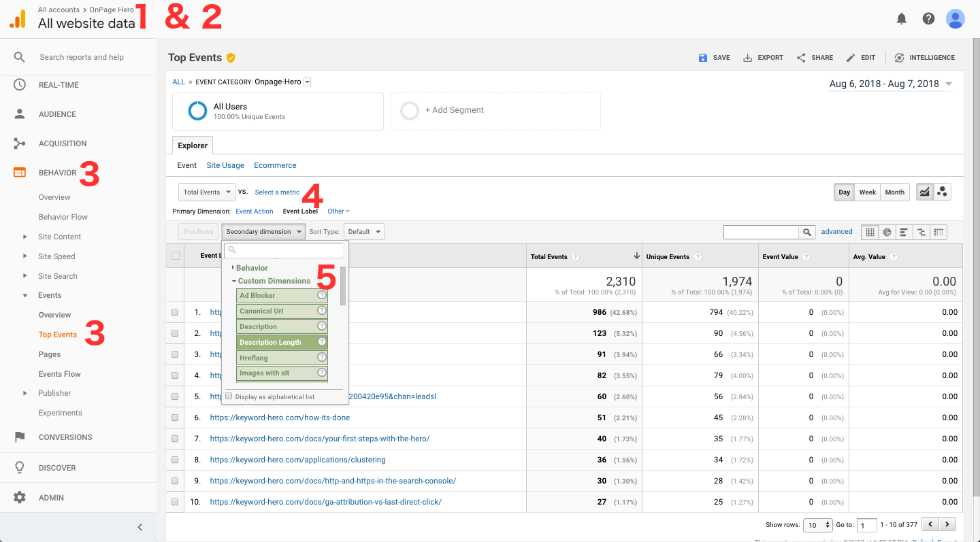Check the checkbox for row 7 your-first-steps
Screen dimensions: 980x542
pos(175,439)
